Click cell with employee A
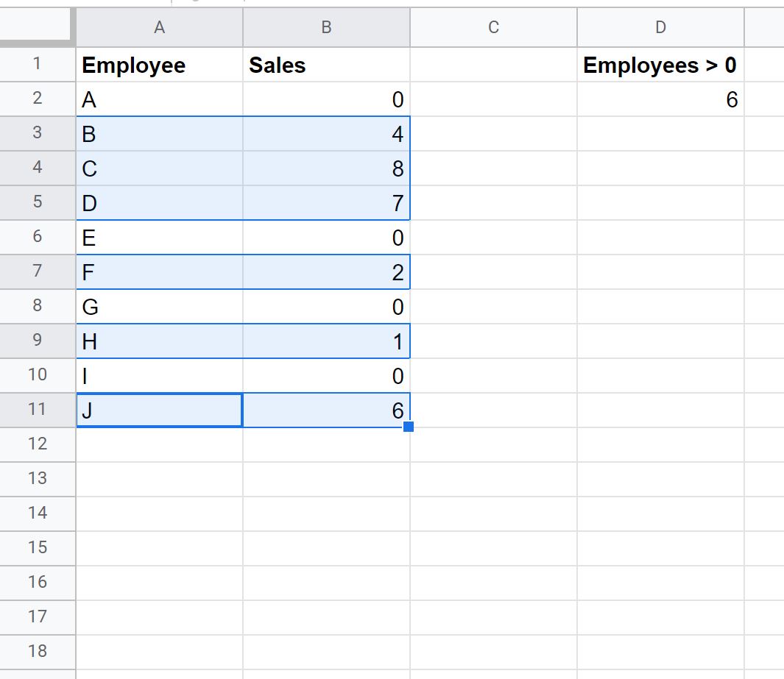 160,99
